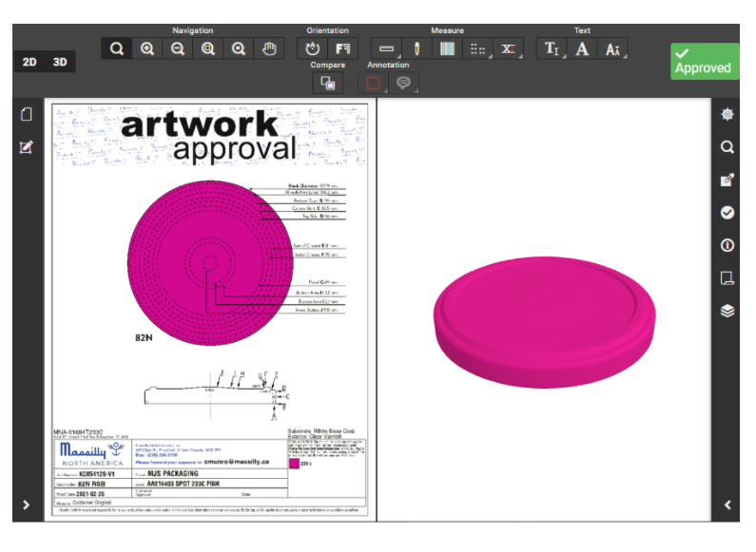The image size is (756, 552).
Task: Switch to 3D view mode
Action: pos(61,62)
